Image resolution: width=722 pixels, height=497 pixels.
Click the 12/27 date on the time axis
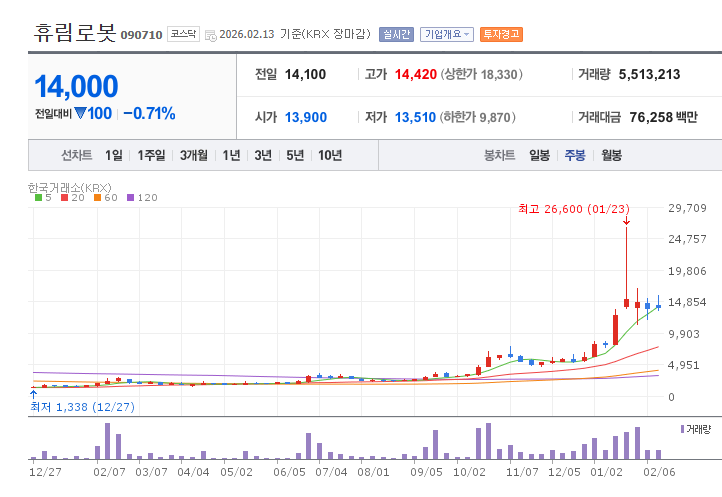[x=45, y=472]
